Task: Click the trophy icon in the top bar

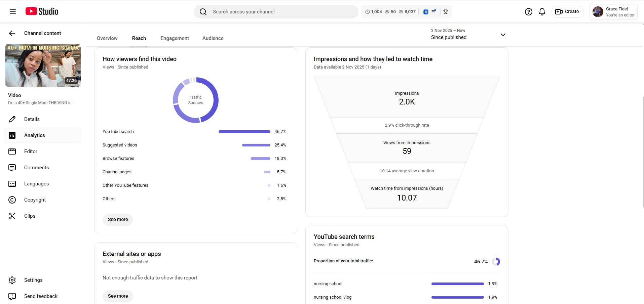Action: [x=446, y=12]
